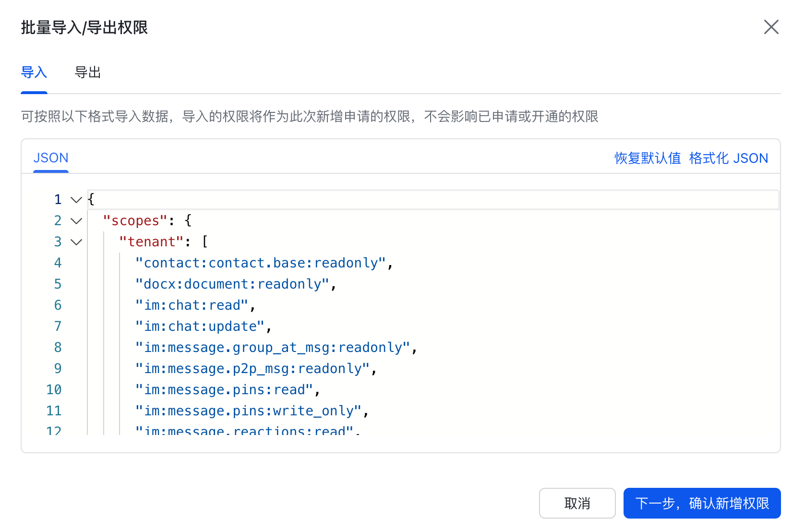Place cursor on contact:contact.base:readonly line
Screen dimensions: 793x532
260,263
